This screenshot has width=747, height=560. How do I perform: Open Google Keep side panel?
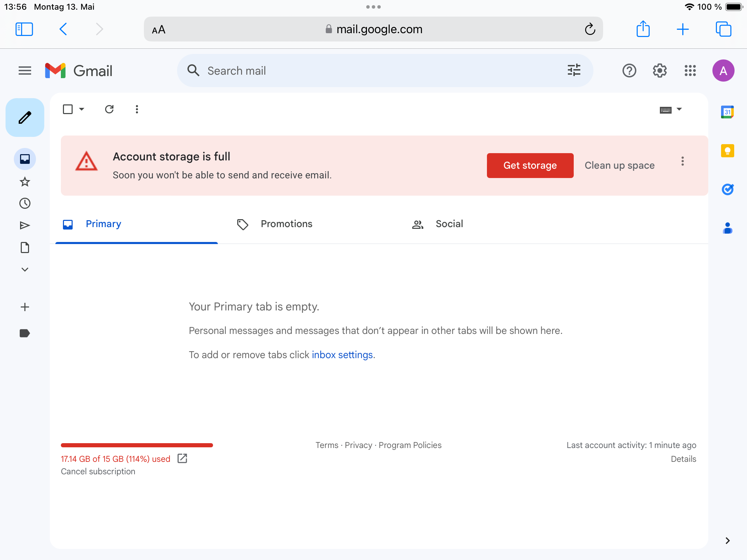pos(728,151)
